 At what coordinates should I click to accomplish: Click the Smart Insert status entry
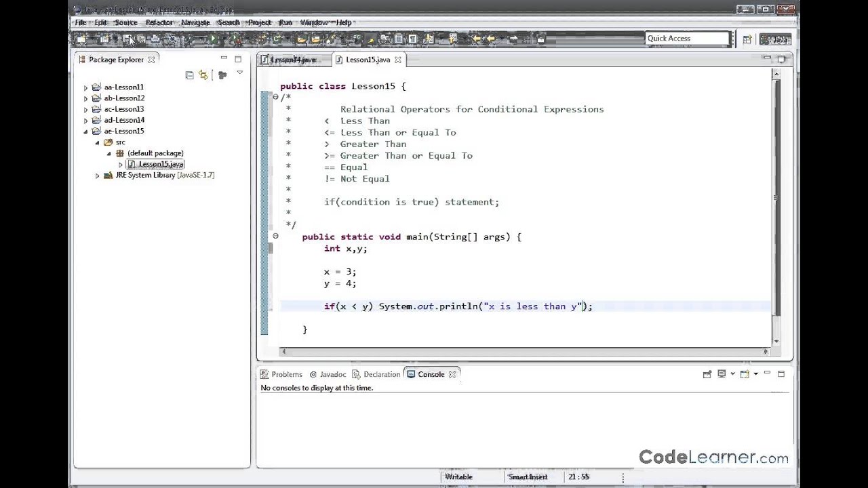coord(528,477)
